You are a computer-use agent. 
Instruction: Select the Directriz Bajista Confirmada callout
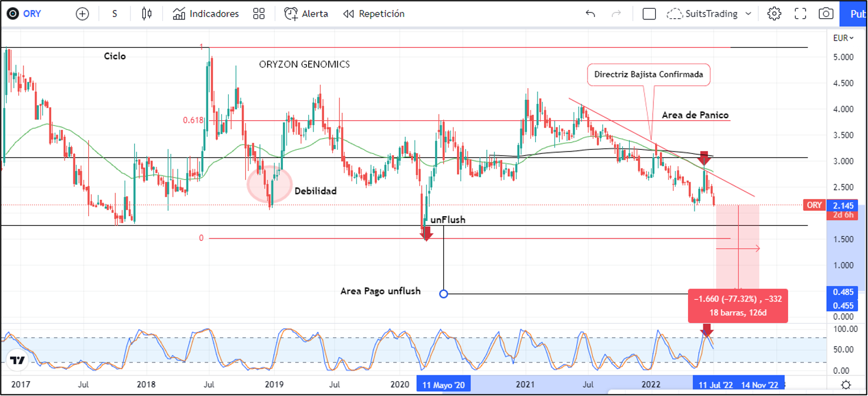649,75
